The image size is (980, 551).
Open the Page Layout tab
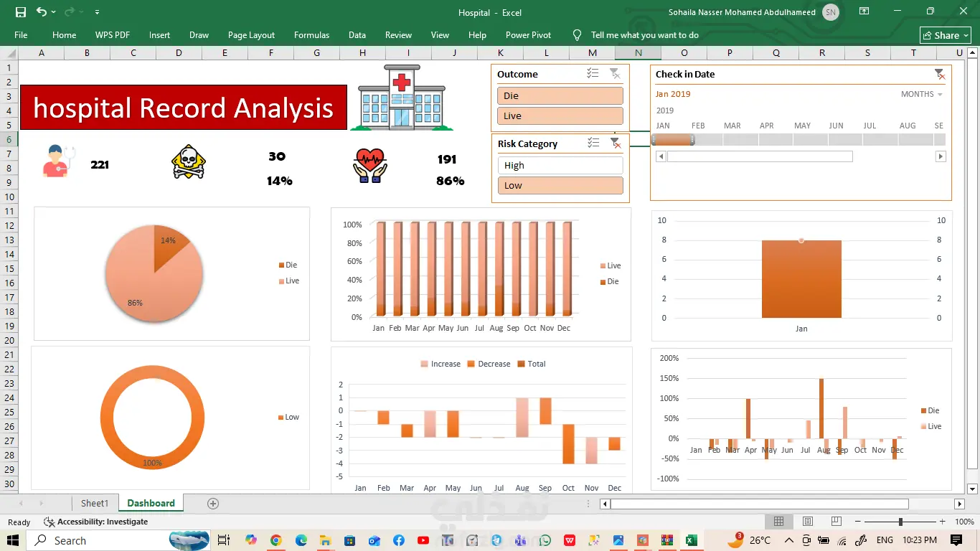[251, 34]
